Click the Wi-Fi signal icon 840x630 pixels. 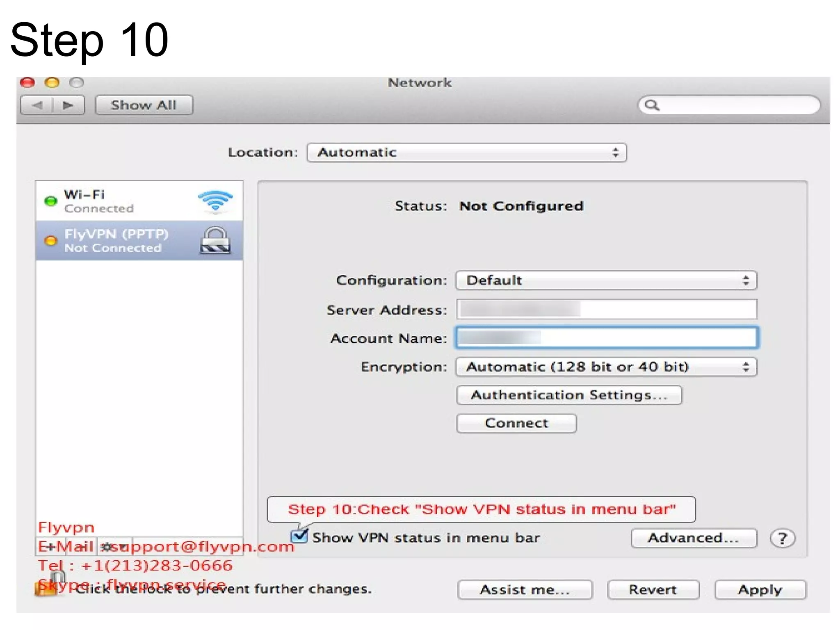[215, 201]
